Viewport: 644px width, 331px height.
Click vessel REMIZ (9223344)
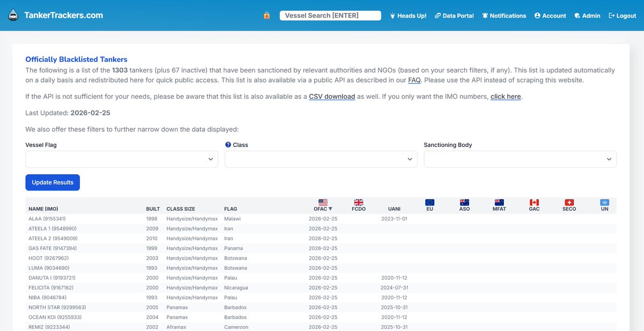pos(49,327)
